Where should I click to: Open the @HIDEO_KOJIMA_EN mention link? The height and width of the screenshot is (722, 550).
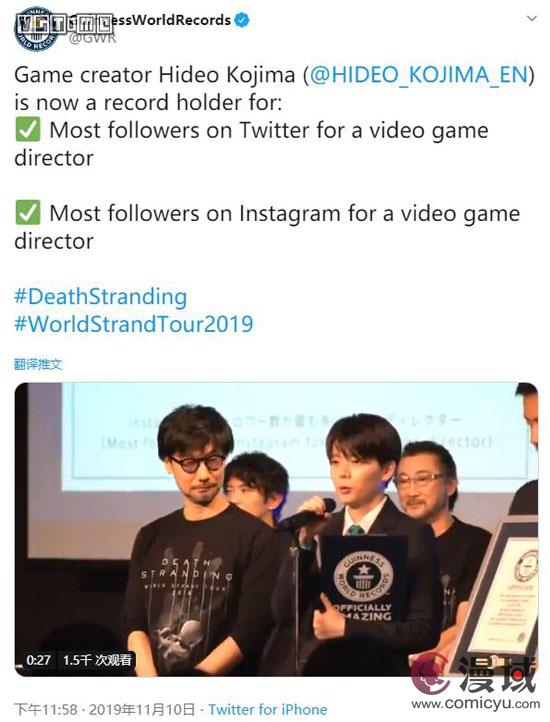(418, 75)
